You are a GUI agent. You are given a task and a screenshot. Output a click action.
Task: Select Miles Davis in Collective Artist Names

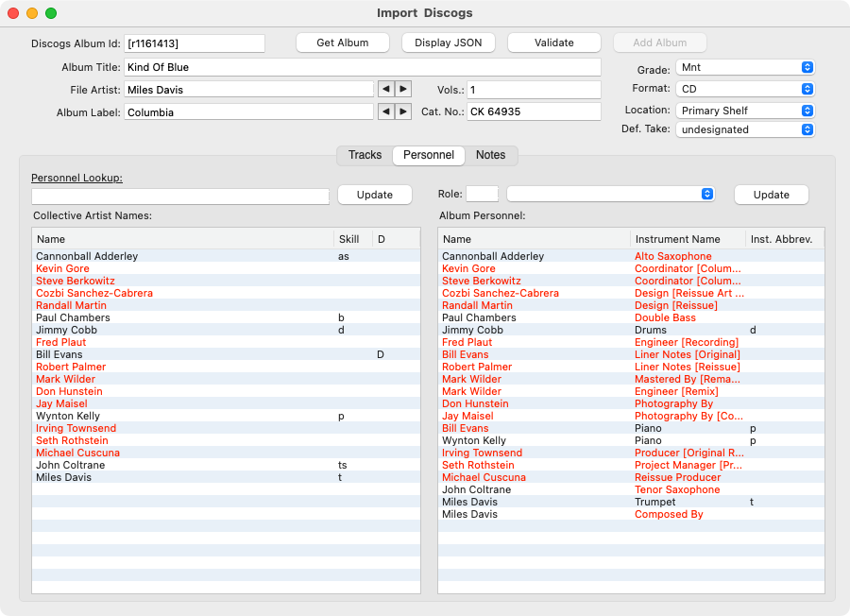226,477
